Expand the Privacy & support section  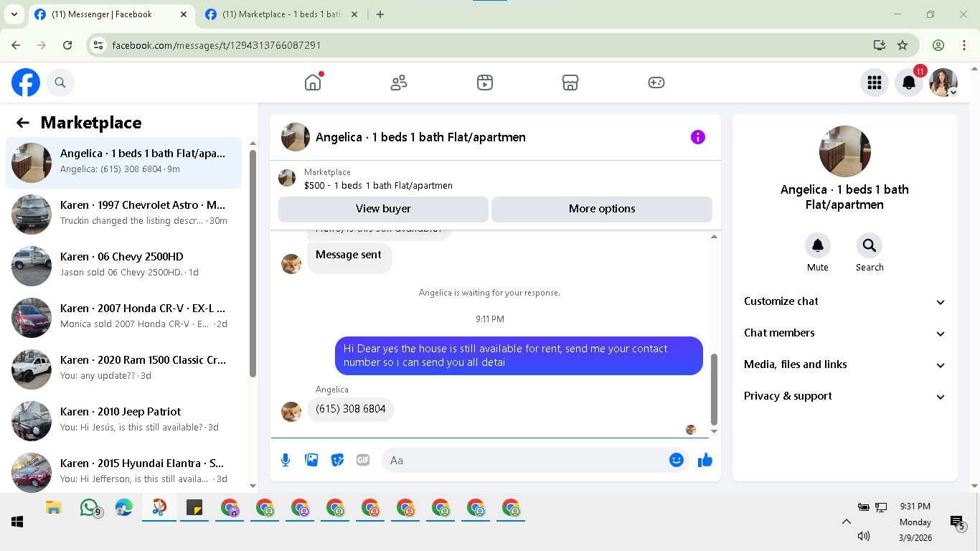[x=844, y=396]
